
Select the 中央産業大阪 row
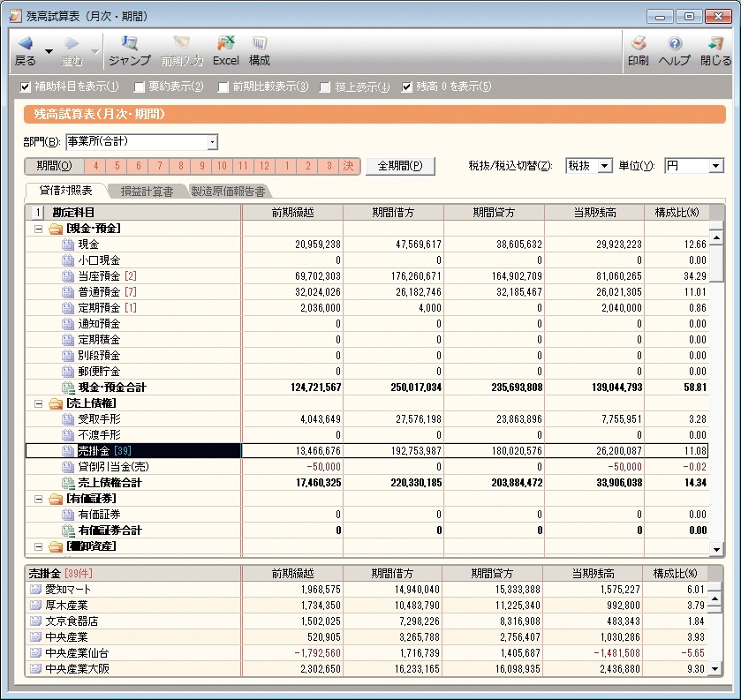[x=367, y=669]
